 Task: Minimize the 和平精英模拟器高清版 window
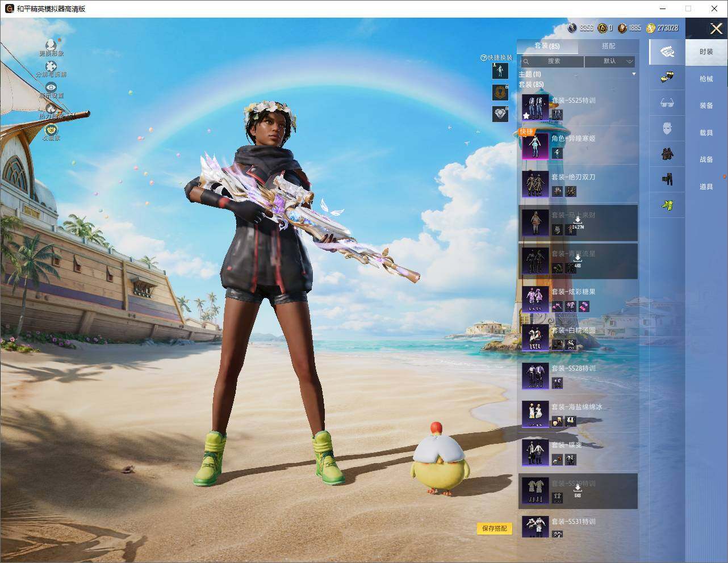pyautogui.click(x=662, y=9)
